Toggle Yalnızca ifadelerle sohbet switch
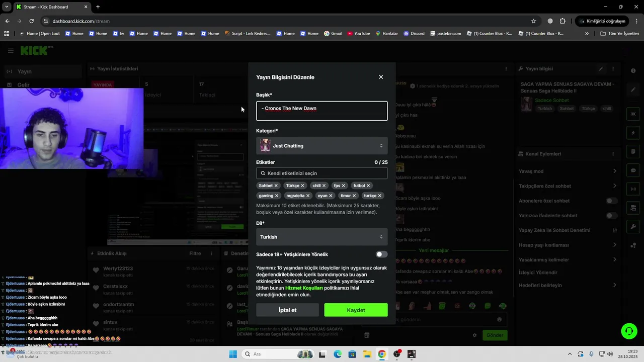Screen dimensions: 644x362 pos(612,216)
